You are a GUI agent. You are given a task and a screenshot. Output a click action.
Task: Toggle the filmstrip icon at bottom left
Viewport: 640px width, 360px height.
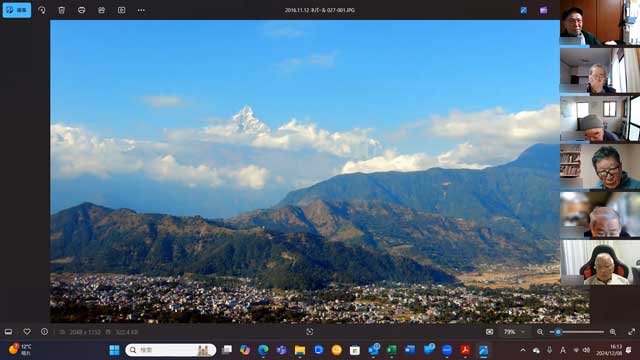coord(8,332)
